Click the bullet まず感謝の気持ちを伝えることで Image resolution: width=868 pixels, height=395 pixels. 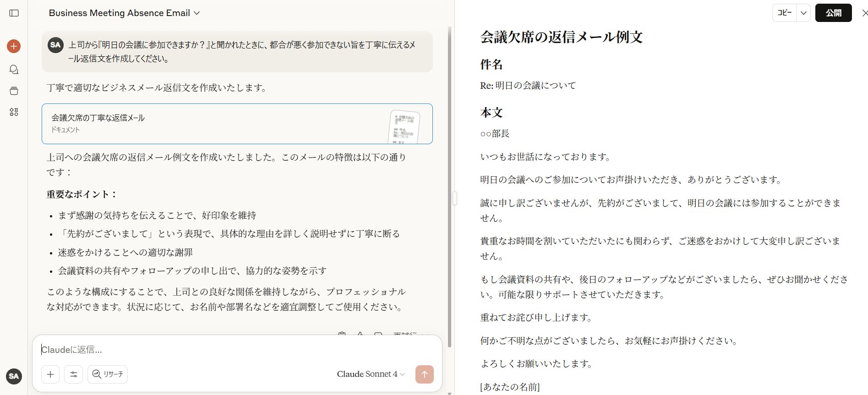pos(157,216)
